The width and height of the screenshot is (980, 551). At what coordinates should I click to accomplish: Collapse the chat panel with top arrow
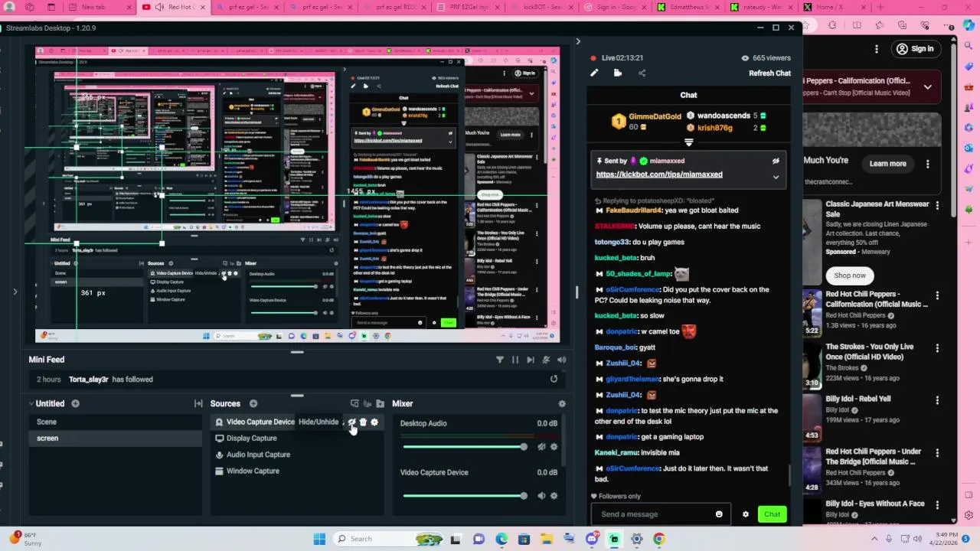[578, 41]
